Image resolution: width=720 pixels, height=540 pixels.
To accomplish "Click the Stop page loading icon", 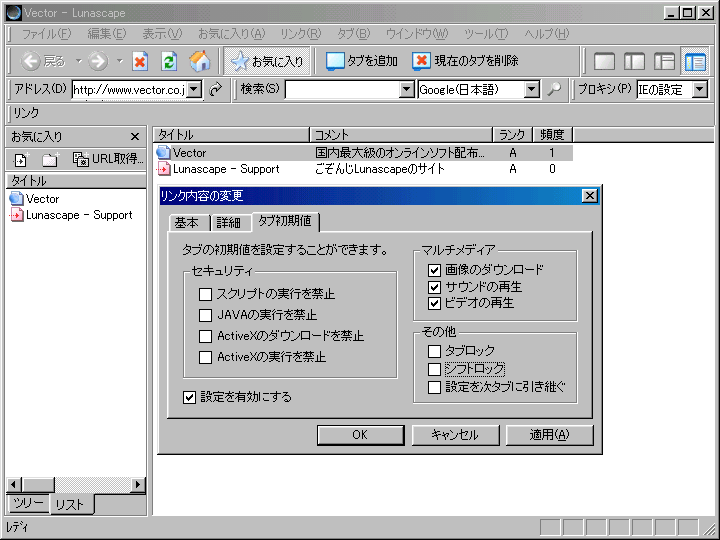I will coord(140,61).
